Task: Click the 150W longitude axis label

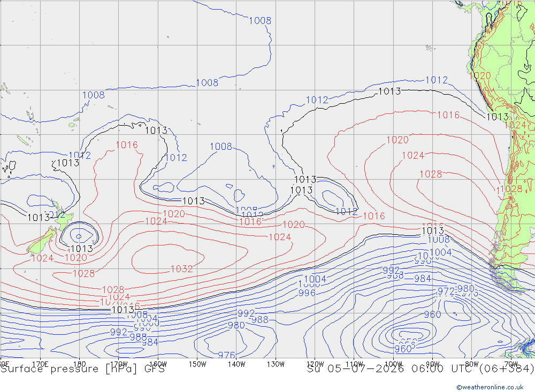Action: (x=197, y=364)
